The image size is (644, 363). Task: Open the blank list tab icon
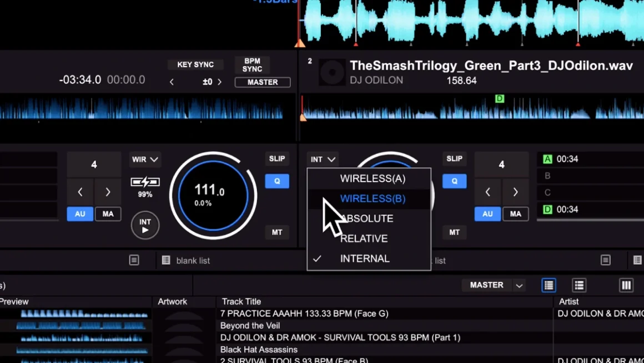166,260
